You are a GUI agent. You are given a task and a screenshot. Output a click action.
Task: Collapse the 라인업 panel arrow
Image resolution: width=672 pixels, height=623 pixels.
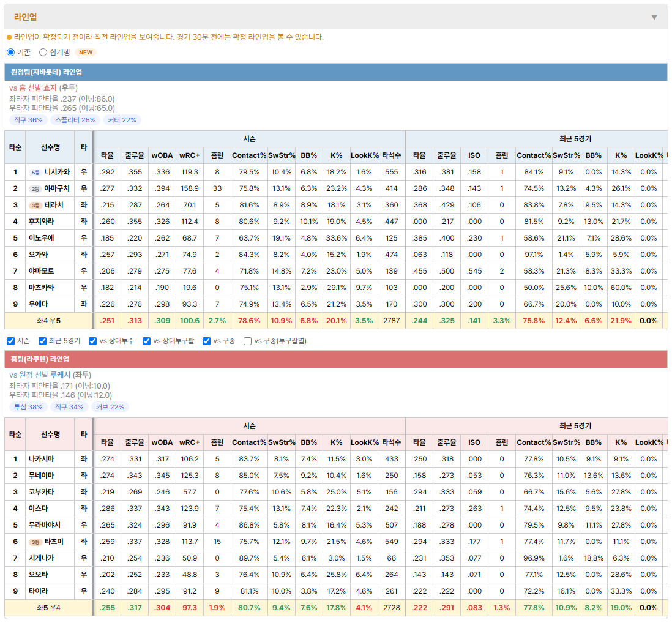coord(654,17)
